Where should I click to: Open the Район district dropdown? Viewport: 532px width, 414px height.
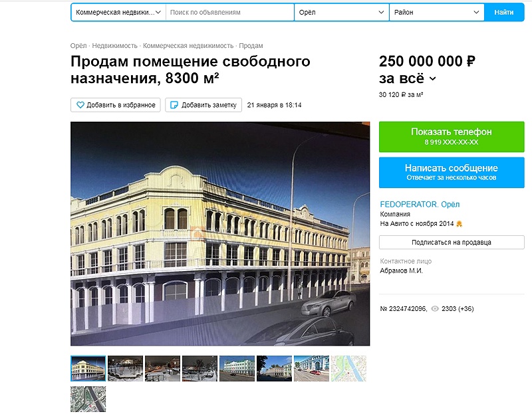tap(437, 12)
